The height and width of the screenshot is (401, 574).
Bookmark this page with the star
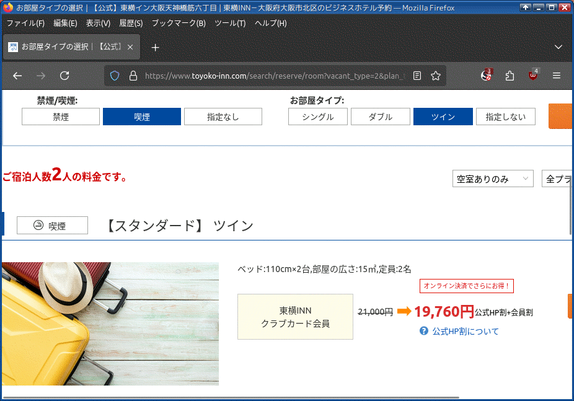tap(436, 76)
